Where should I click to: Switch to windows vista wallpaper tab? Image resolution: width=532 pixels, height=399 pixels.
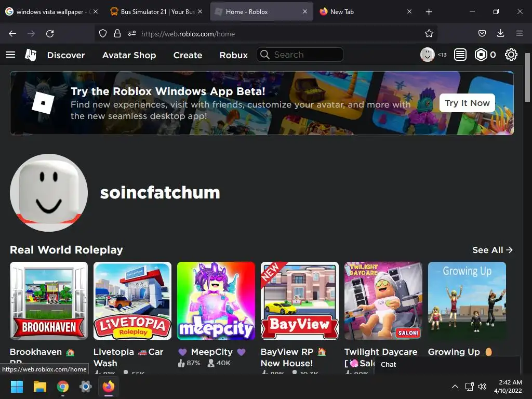click(x=51, y=11)
